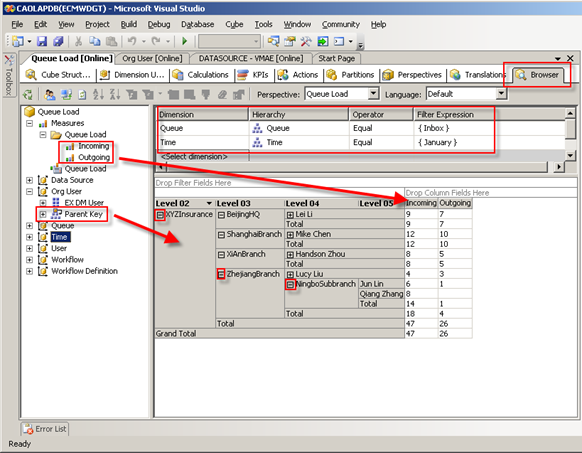Open the Start Page document tab
The height and width of the screenshot is (453, 582).
click(x=336, y=59)
